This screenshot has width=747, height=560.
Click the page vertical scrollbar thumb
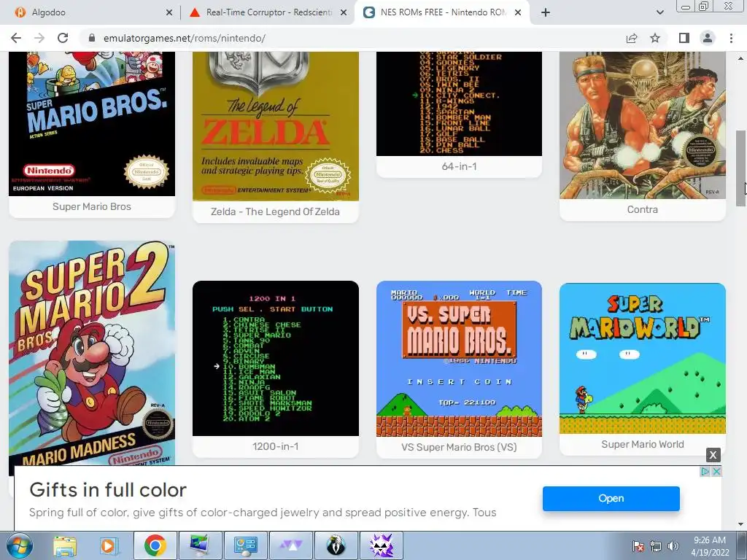tap(740, 168)
